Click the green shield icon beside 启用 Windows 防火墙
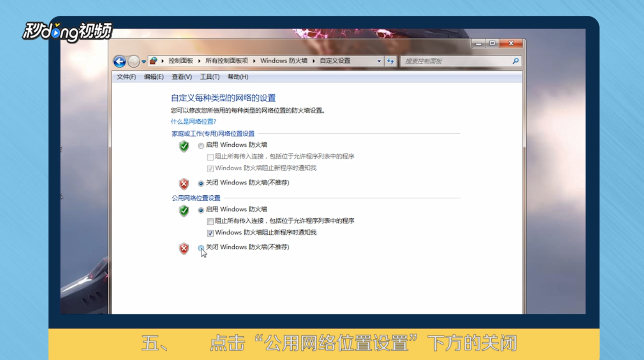The image size is (644, 360). [183, 146]
